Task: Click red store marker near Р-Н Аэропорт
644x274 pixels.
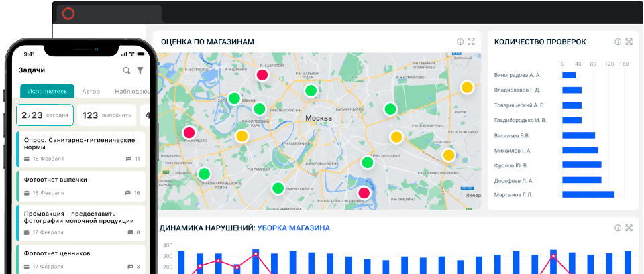Action: click(x=262, y=74)
